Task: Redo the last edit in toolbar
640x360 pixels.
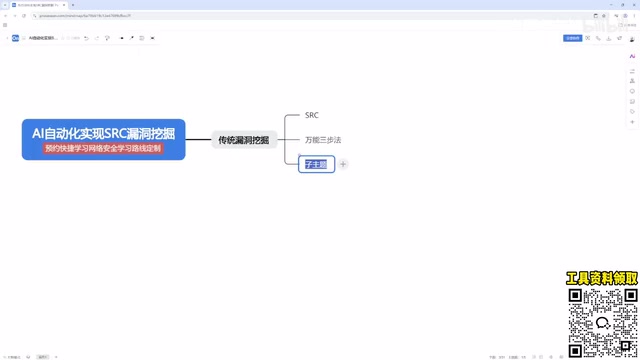Action: (97, 38)
